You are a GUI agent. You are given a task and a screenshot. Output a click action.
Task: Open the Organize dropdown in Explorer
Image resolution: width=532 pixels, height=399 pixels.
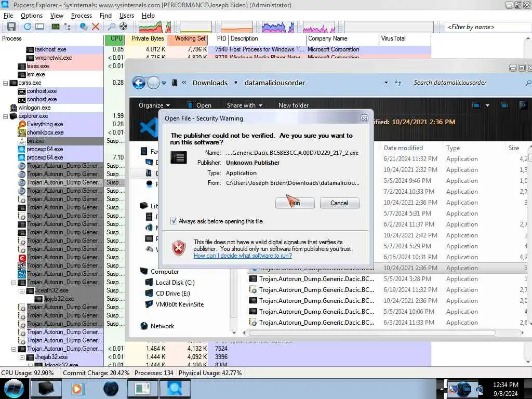pyautogui.click(x=154, y=105)
